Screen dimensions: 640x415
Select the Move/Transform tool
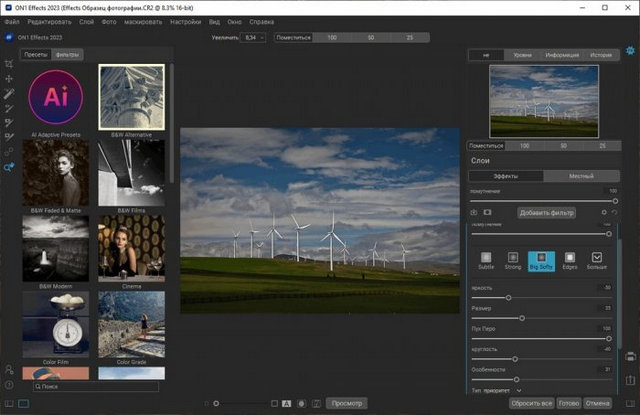tap(9, 78)
